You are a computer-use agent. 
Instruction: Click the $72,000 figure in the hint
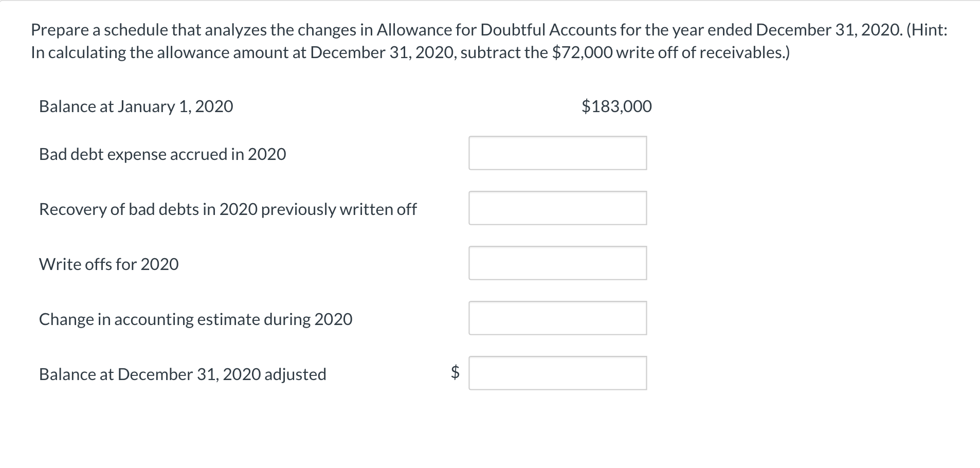[x=582, y=52]
